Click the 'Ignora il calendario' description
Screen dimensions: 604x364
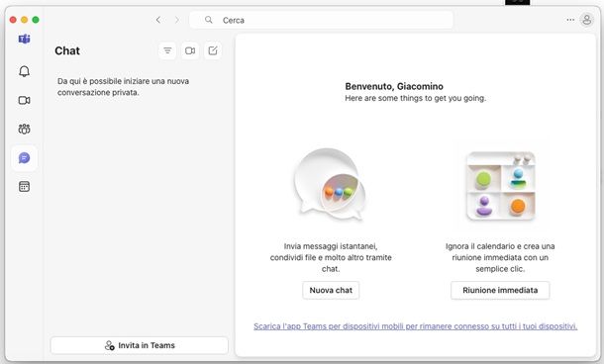click(x=500, y=257)
